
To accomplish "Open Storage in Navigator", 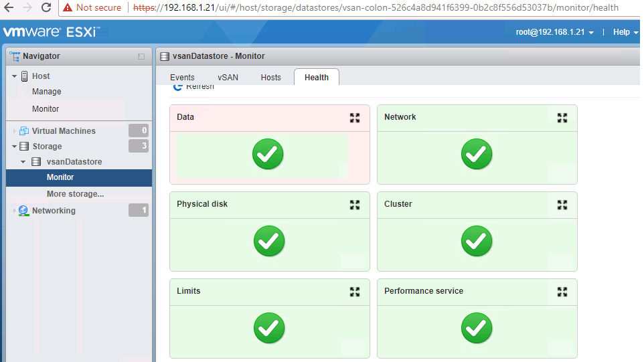I will click(48, 147).
